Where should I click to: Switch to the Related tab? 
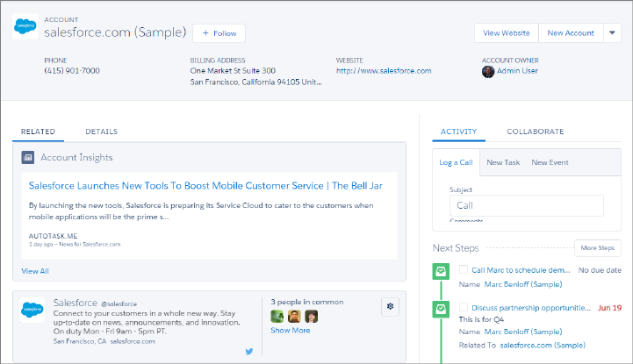pos(38,132)
